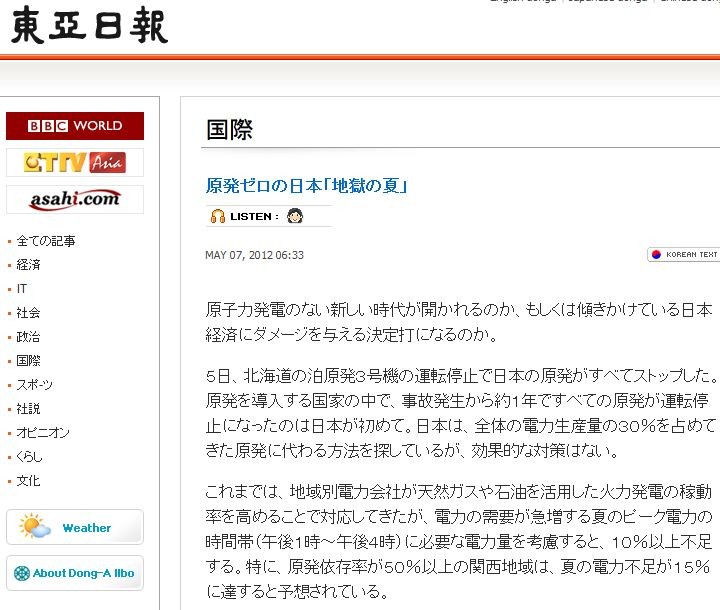Screen dimensions: 720x610
Task: Click the sun and cloud Weather icon
Action: coord(34,526)
